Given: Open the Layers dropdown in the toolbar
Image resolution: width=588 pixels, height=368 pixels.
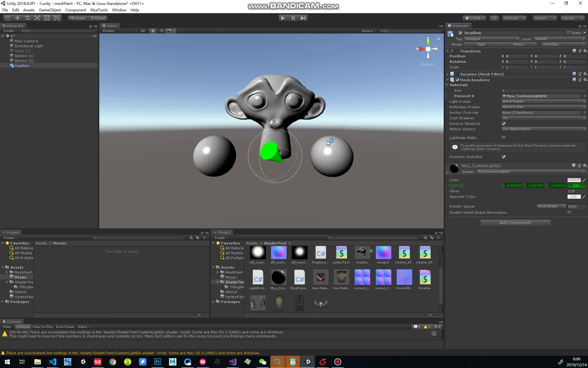Looking at the screenshot, I should pos(544,18).
